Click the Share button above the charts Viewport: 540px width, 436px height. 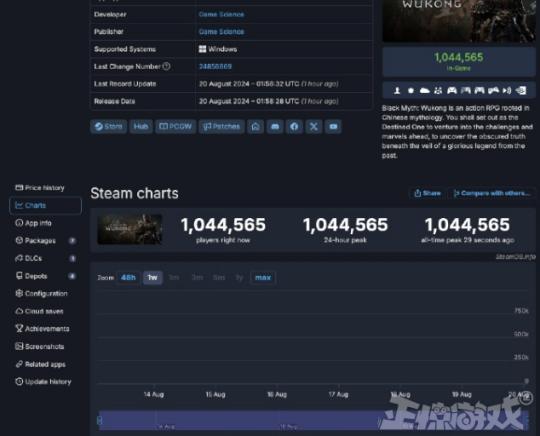(427, 193)
